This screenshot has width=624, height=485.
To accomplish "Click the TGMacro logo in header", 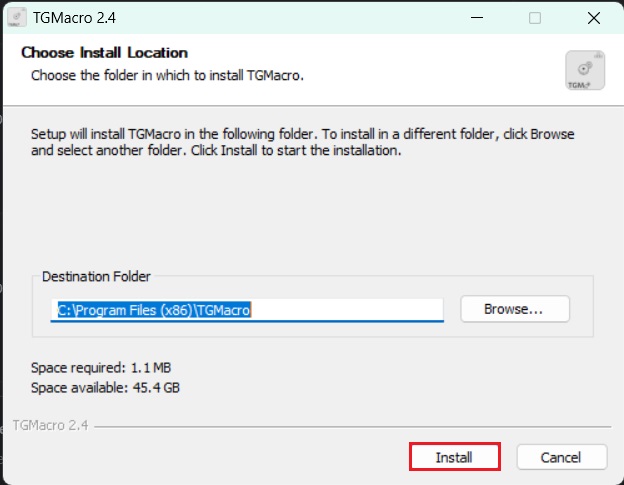I will 585,70.
